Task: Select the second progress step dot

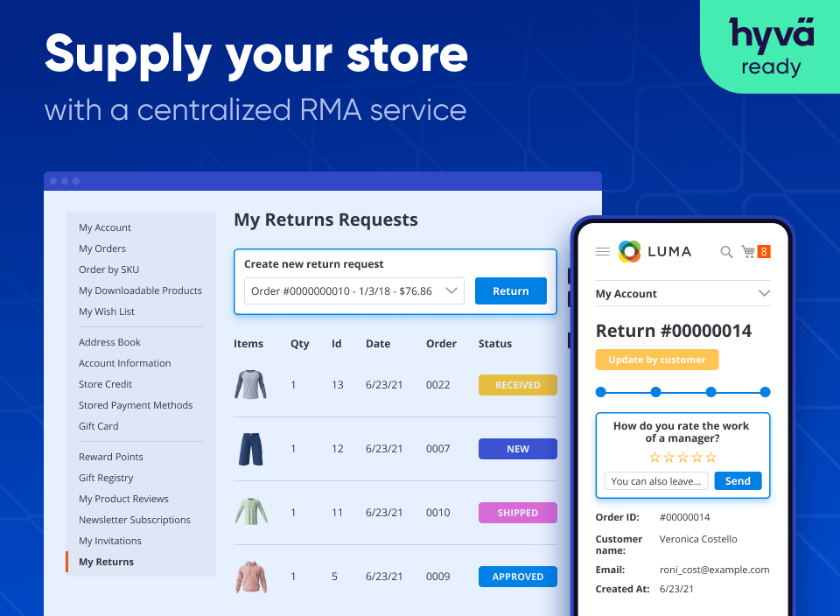Action: [655, 392]
